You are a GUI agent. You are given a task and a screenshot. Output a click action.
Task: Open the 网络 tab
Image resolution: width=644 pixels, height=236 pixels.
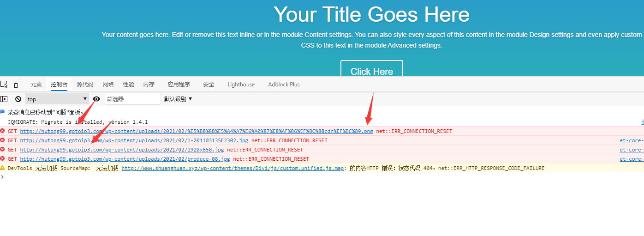[x=108, y=85]
